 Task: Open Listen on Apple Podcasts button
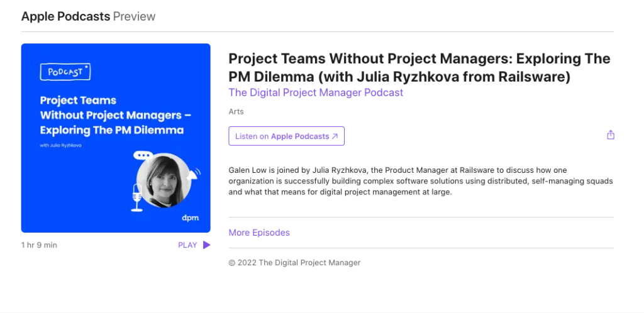pos(286,136)
